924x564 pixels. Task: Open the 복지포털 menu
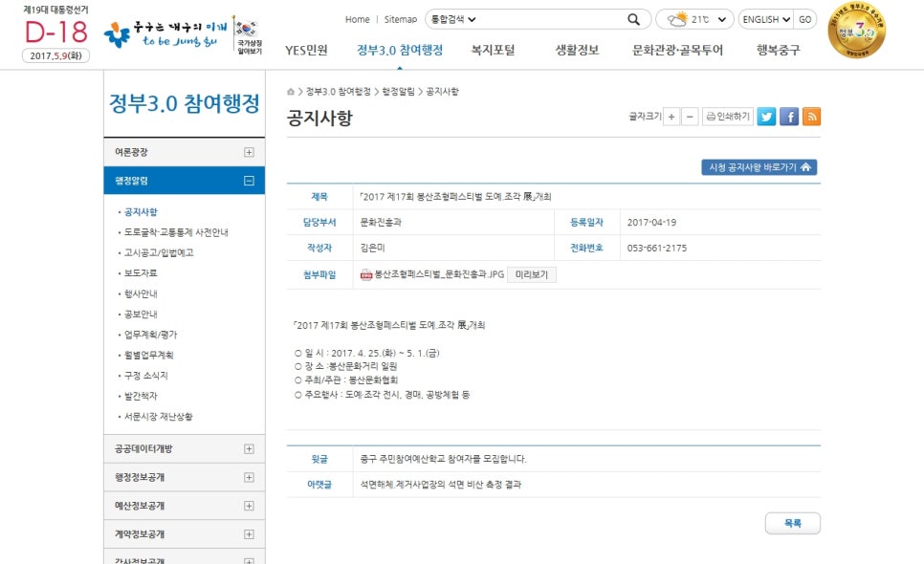click(x=493, y=50)
